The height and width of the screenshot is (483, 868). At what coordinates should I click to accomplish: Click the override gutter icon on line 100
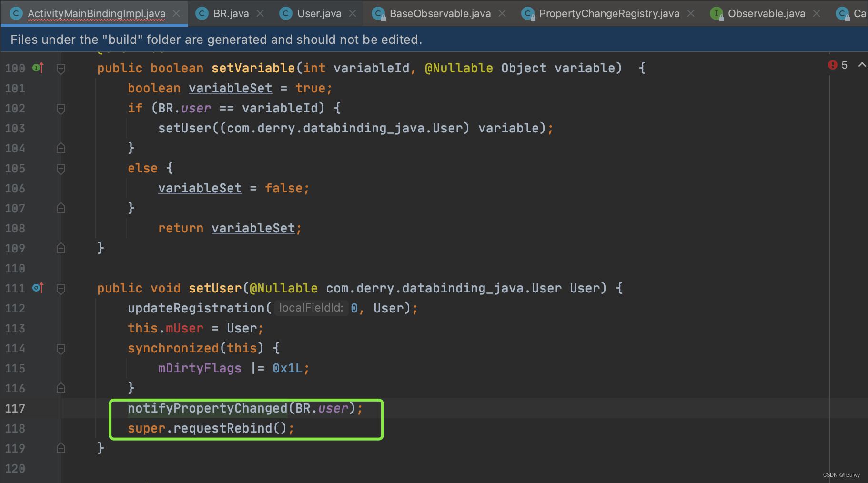coord(38,68)
